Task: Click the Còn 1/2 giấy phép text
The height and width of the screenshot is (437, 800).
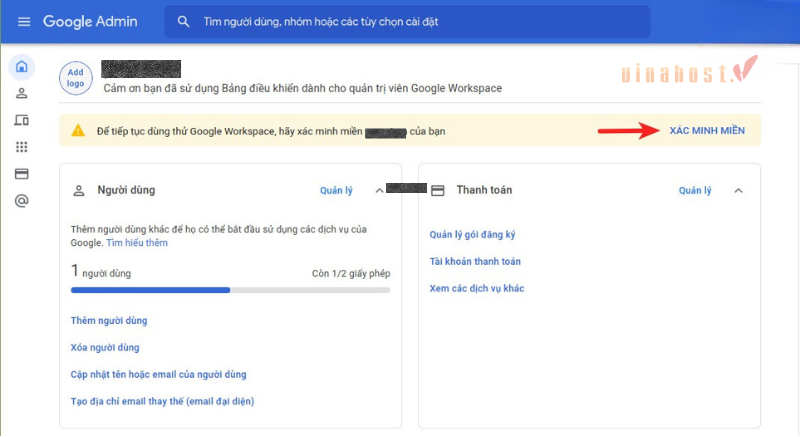Action: point(351,274)
